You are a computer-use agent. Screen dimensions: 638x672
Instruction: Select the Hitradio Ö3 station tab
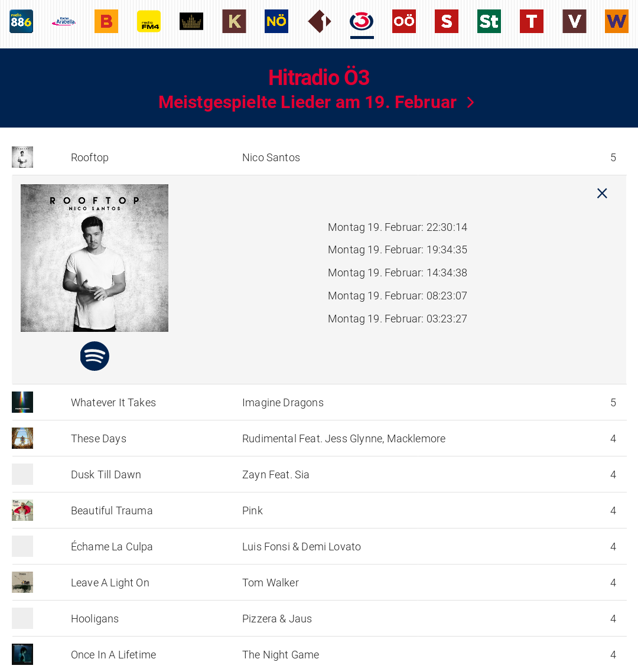tap(362, 22)
